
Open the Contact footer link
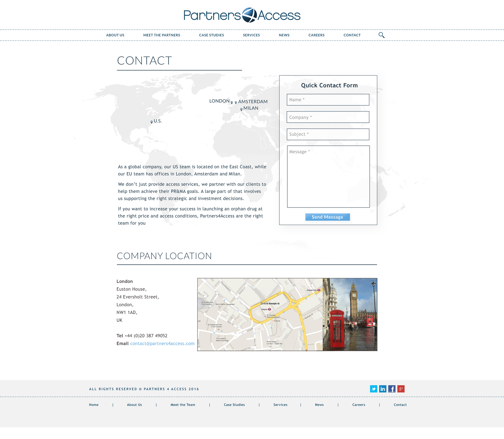pos(400,405)
